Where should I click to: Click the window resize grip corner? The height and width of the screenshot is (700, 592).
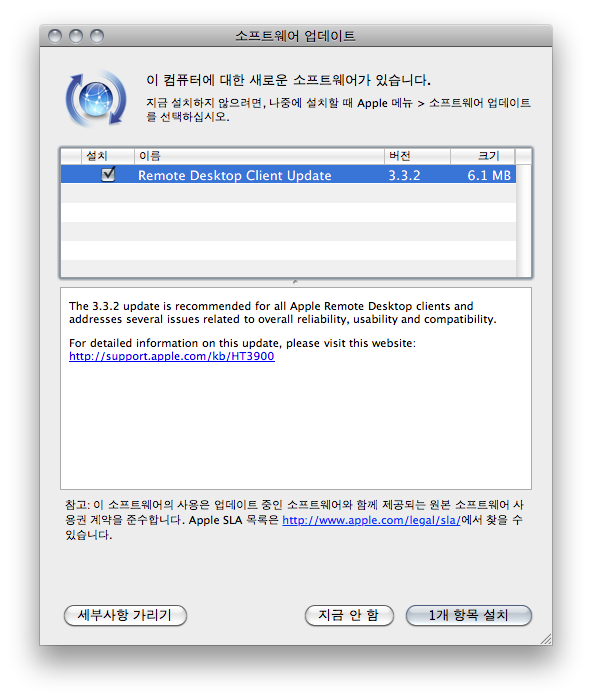coord(546,638)
